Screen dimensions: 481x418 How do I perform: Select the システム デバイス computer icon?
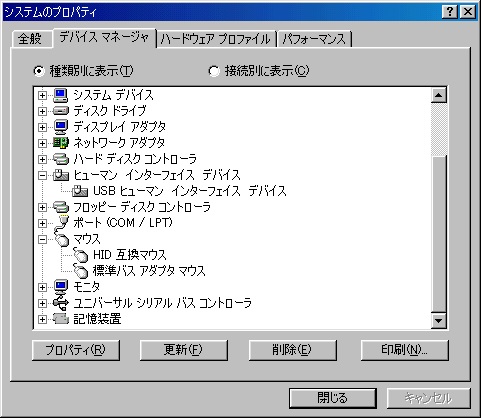(x=61, y=95)
